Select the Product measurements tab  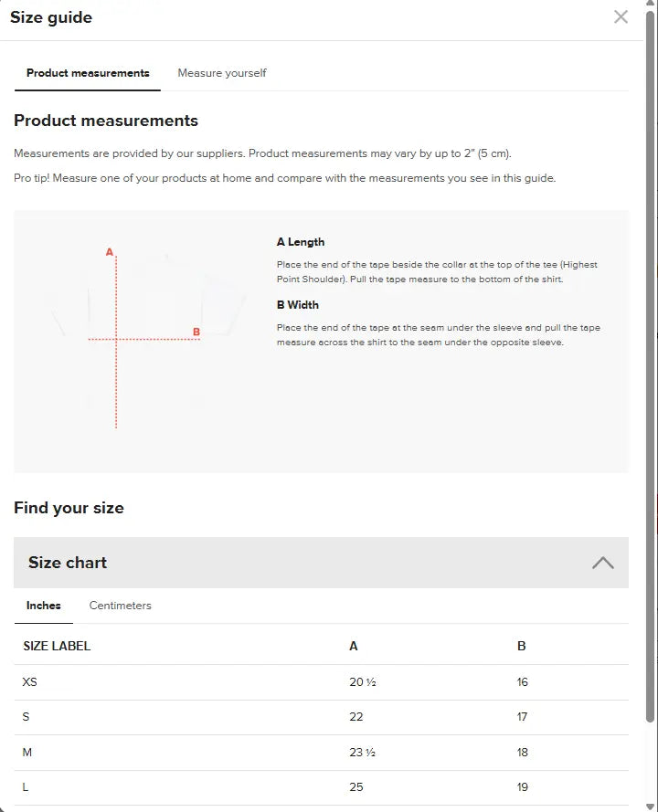tap(88, 73)
